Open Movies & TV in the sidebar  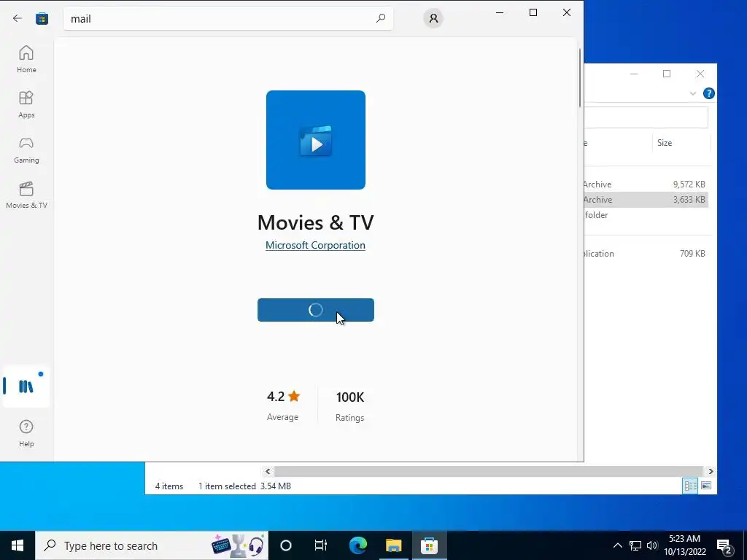coord(26,195)
